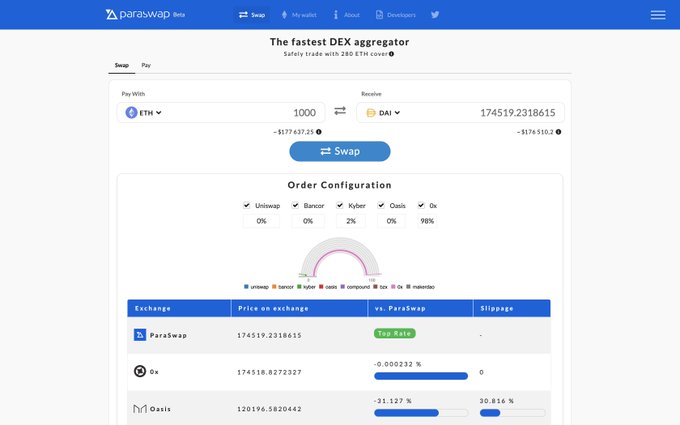Click the reverse tokens arrows icon

pyautogui.click(x=340, y=111)
